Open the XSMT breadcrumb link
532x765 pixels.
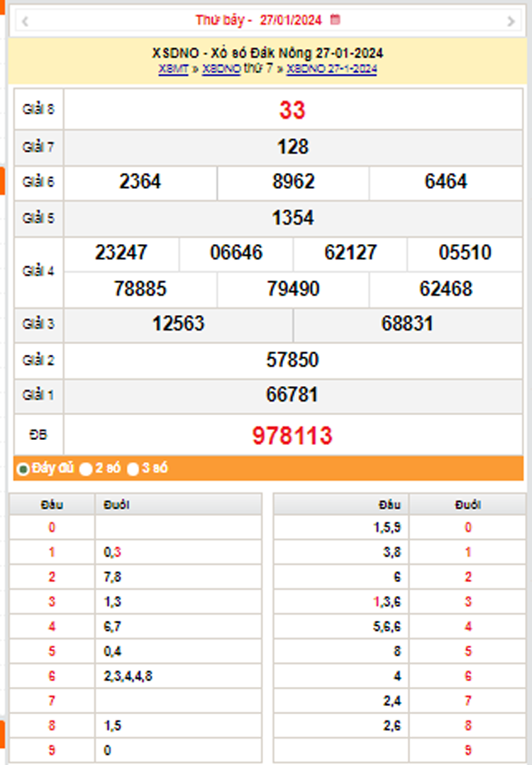tap(174, 69)
